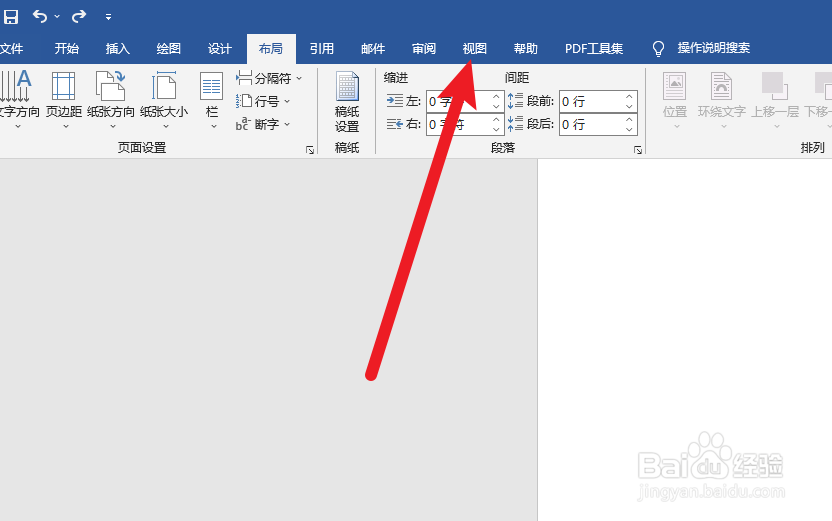Switch to the 插入 tab
Viewport: 832px width, 521px height.
(118, 49)
